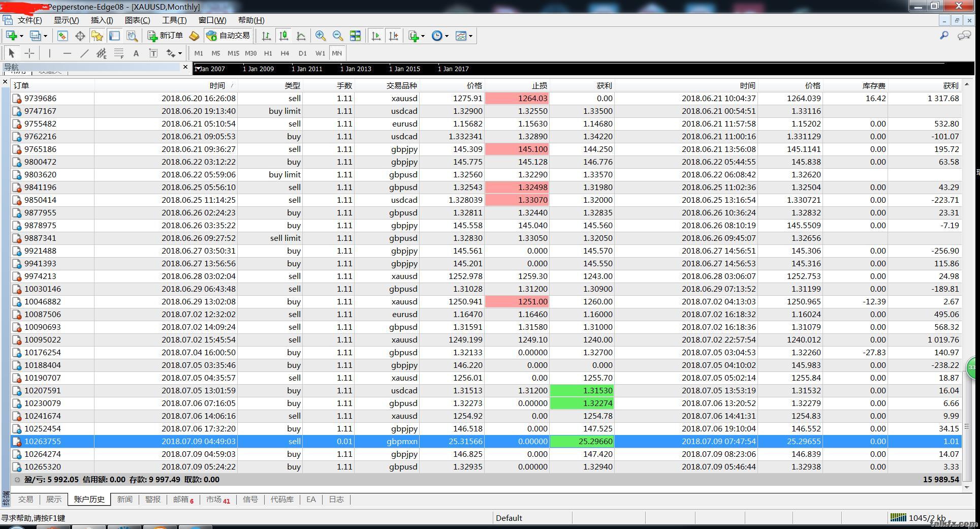Open the Strategy Tester magnifier icon

point(132,36)
